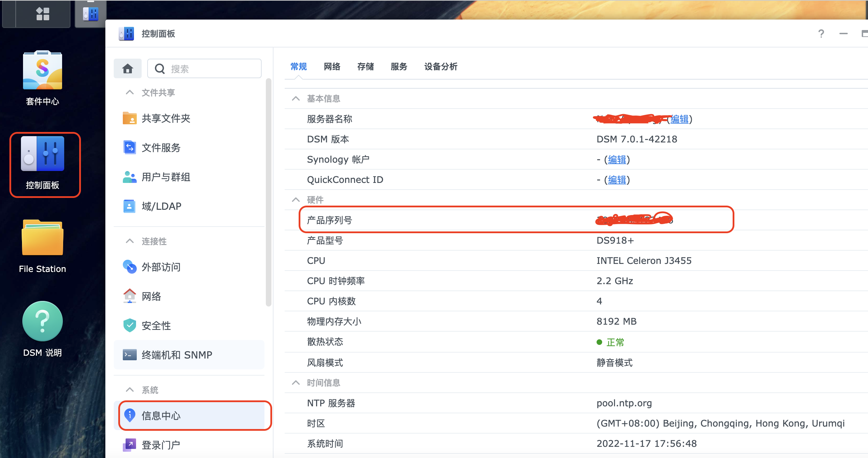This screenshot has width=868, height=458.
Task: Click the User & Group icon
Action: (x=129, y=177)
